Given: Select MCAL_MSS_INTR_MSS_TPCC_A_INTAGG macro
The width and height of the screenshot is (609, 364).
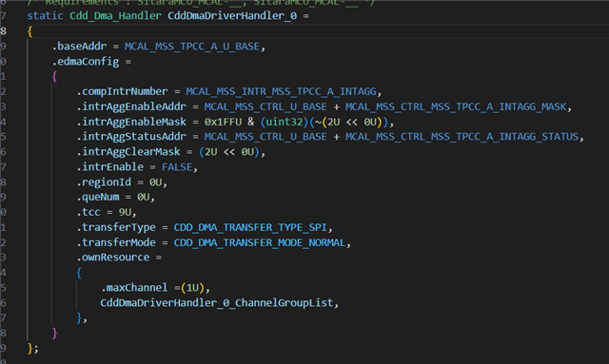Looking at the screenshot, I should pos(282,91).
